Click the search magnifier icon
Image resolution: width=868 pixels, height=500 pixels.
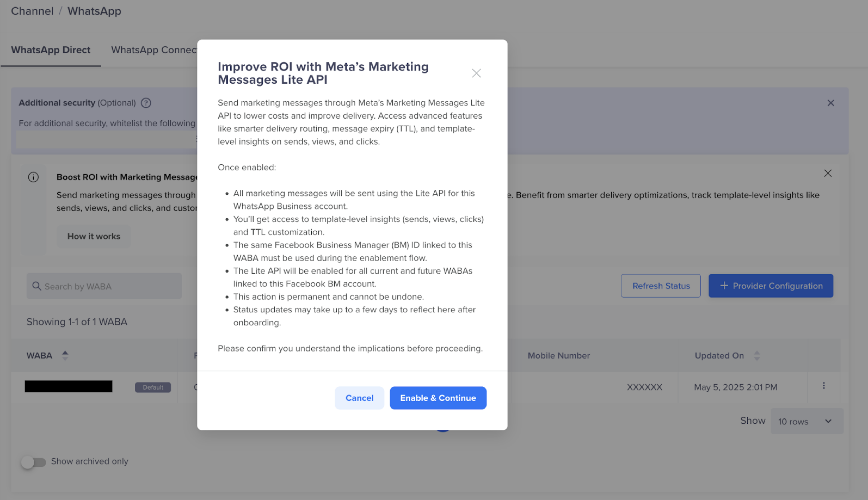[x=36, y=286]
